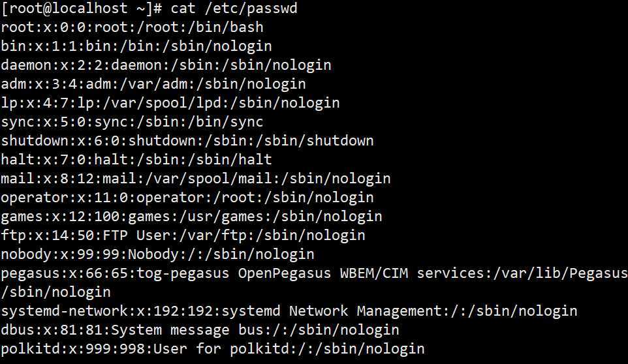Select the FTP User line
The width and height of the screenshot is (628, 364).
click(183, 235)
